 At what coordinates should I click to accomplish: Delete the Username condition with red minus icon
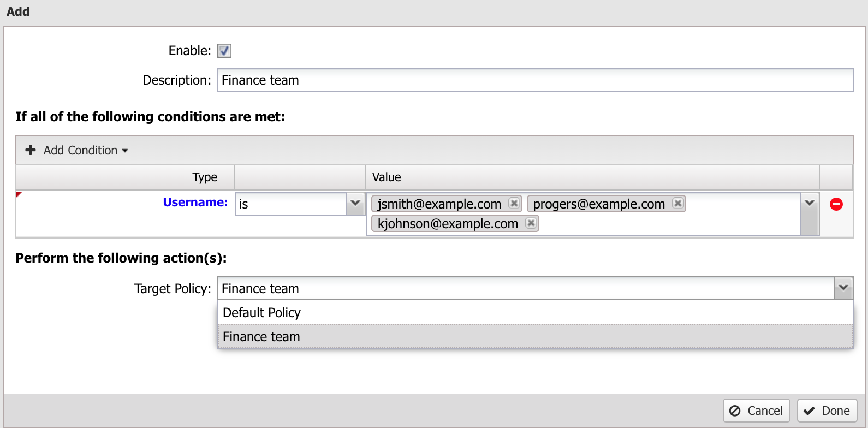coord(836,204)
